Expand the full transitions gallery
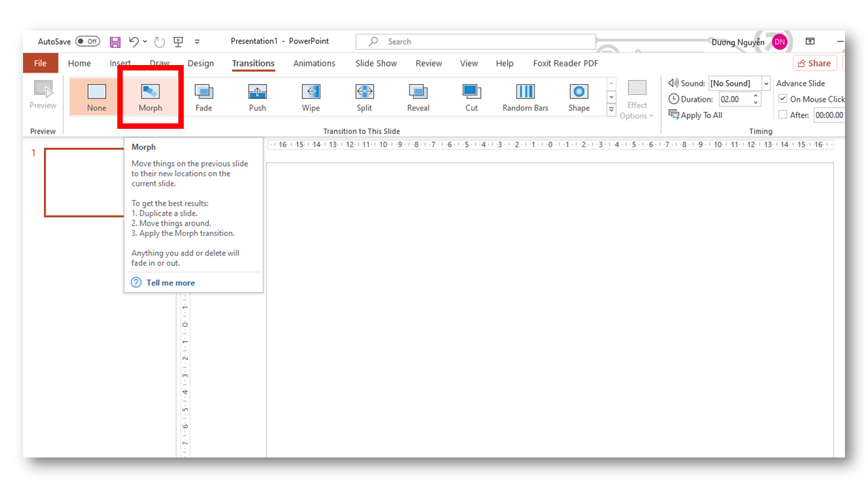Screen dimensions: 868x488 coord(611,109)
